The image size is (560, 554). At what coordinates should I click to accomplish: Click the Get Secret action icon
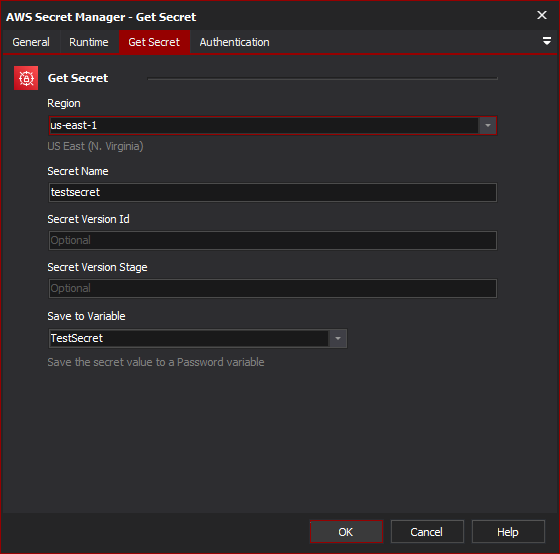tap(26, 78)
